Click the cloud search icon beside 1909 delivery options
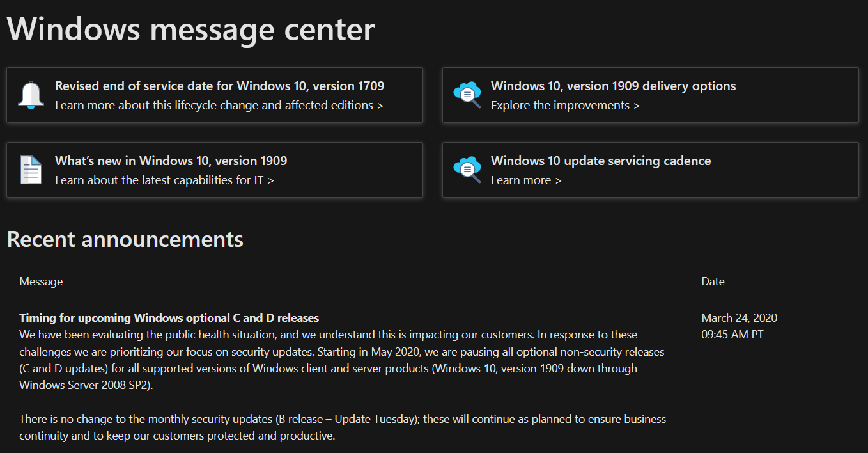The height and width of the screenshot is (453, 868). click(x=467, y=95)
